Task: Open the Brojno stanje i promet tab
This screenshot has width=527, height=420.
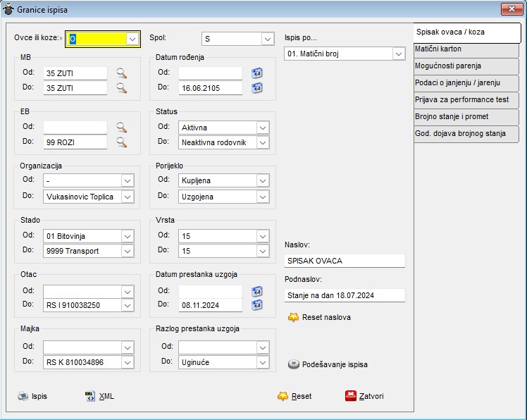Action: coord(466,117)
